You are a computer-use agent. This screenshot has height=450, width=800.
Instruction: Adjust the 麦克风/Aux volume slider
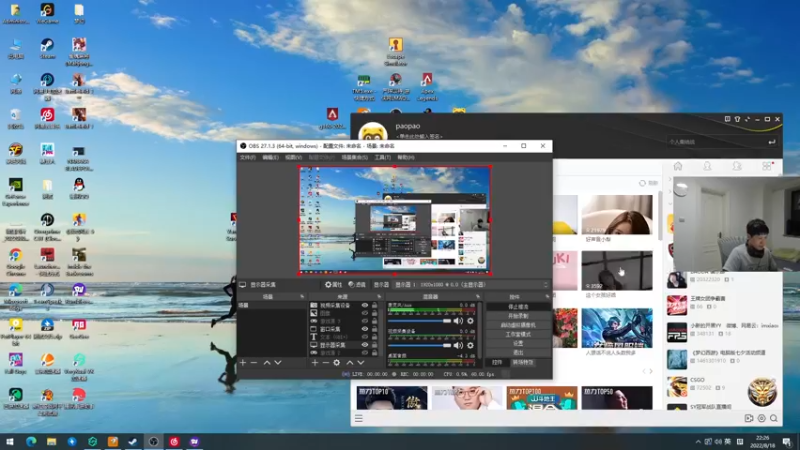[x=419, y=321]
